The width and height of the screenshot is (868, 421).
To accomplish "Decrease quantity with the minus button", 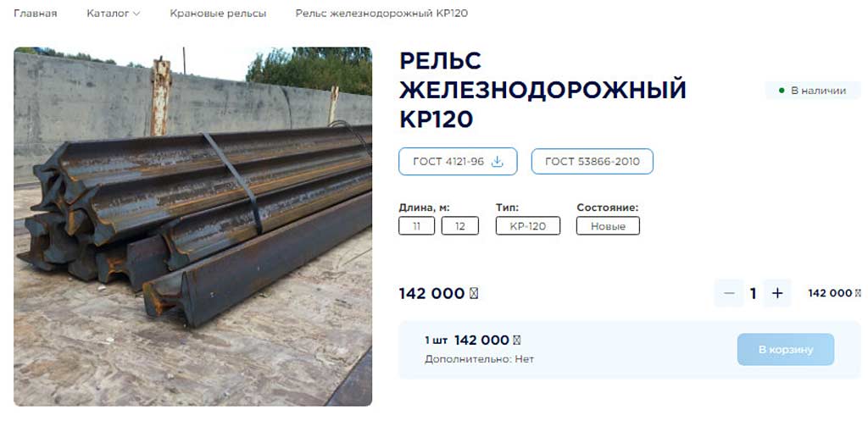I will [729, 293].
